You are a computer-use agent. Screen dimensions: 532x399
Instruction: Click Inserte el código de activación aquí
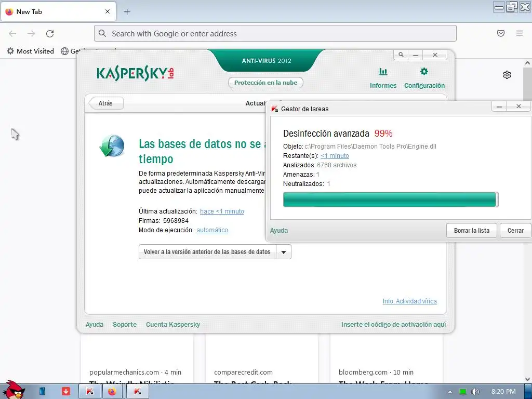[x=394, y=325]
